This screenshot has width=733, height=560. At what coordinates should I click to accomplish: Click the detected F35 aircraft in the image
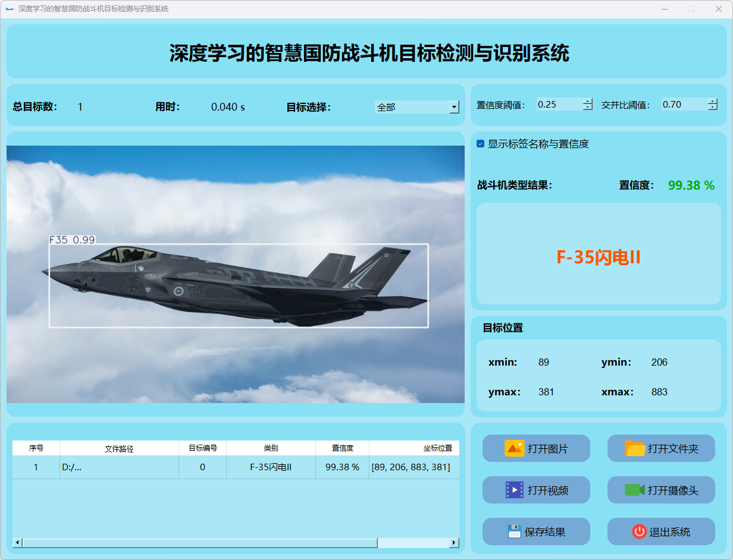click(238, 285)
